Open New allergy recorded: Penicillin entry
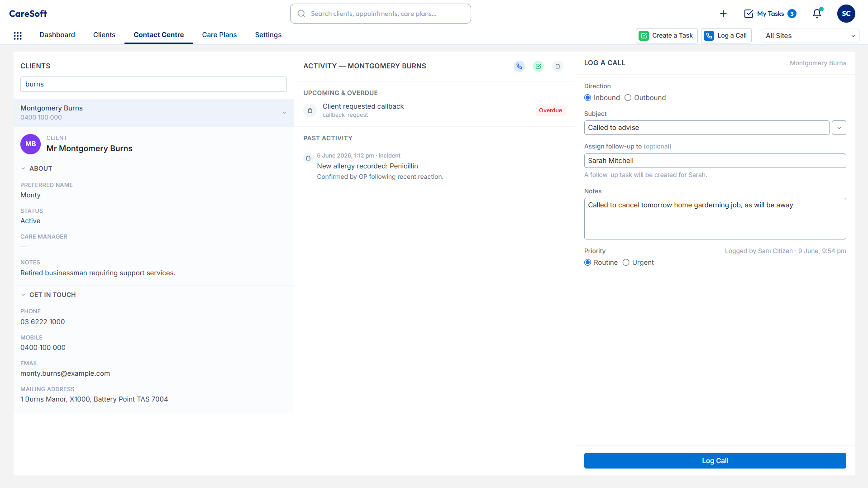868x488 pixels. coord(367,166)
